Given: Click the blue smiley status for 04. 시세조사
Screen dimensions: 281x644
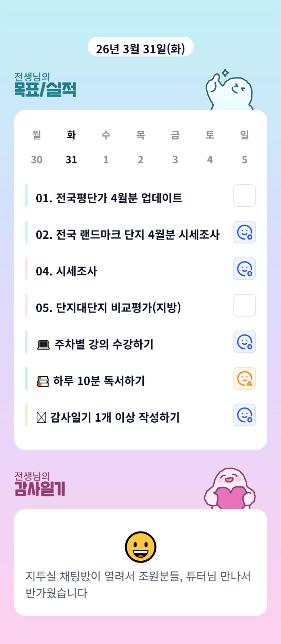Looking at the screenshot, I should (244, 269).
